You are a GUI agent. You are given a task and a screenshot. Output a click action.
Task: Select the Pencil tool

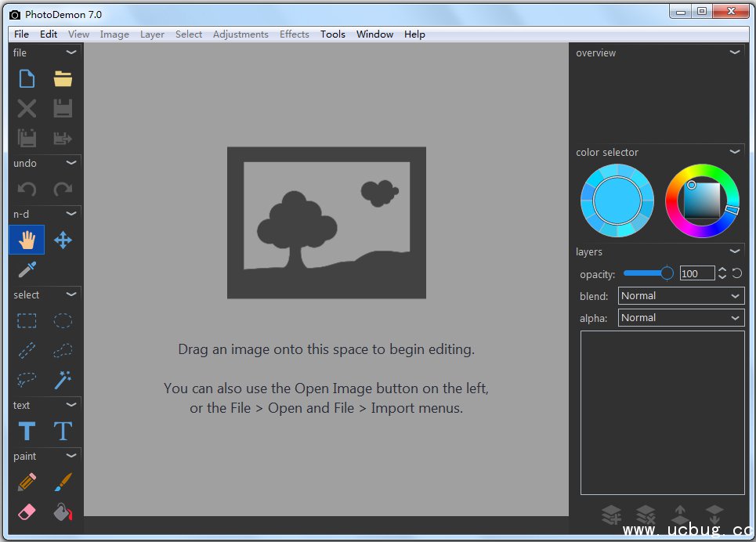(x=27, y=482)
